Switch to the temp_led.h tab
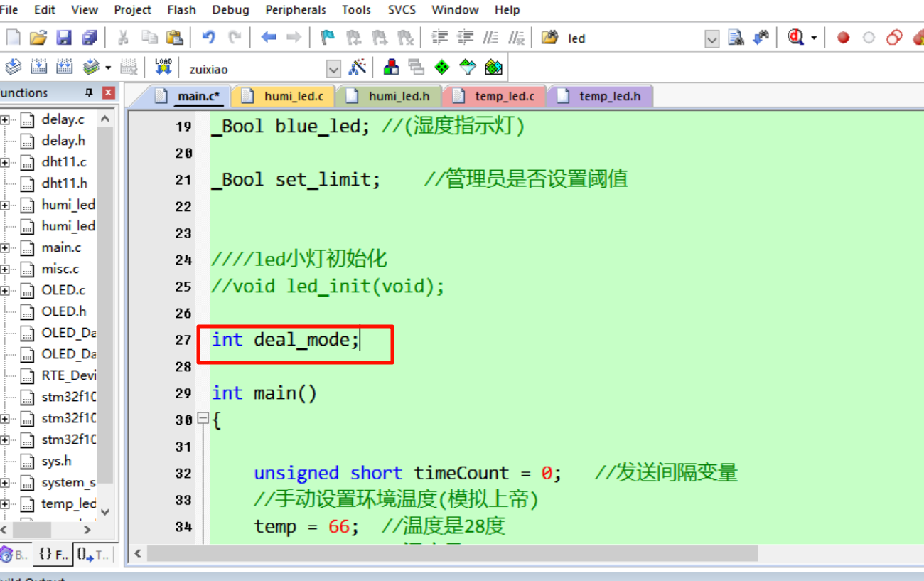This screenshot has height=581, width=924. click(x=600, y=96)
